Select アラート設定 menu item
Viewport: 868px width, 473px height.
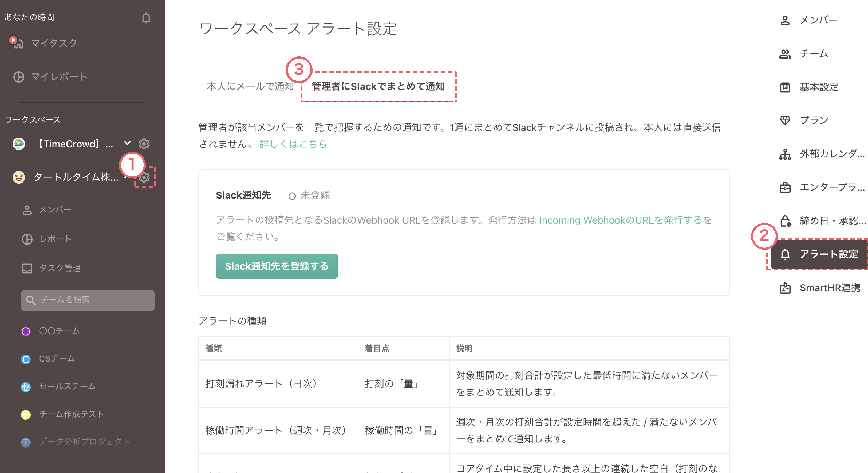coord(819,254)
